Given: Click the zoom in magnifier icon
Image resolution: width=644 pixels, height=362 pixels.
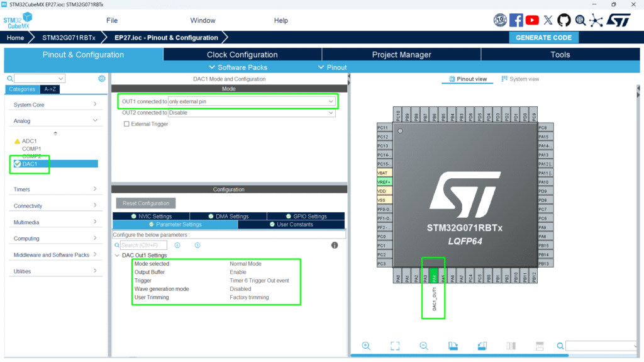Looking at the screenshot, I should click(366, 346).
